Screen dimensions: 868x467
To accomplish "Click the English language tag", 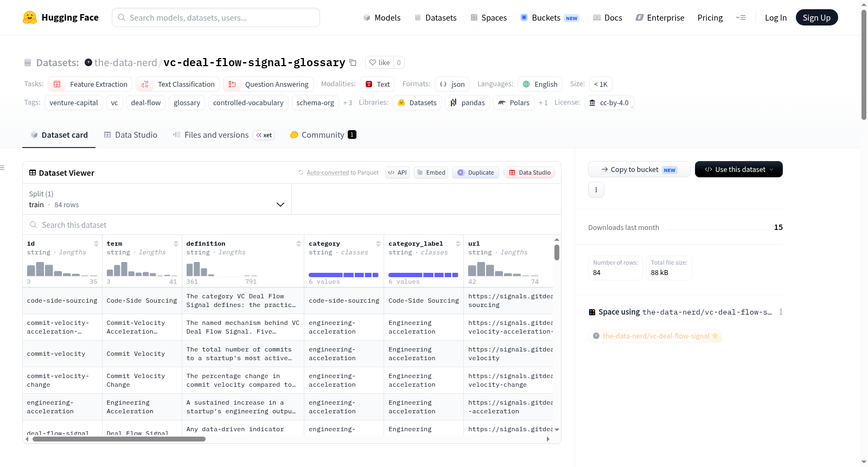I will click(540, 84).
